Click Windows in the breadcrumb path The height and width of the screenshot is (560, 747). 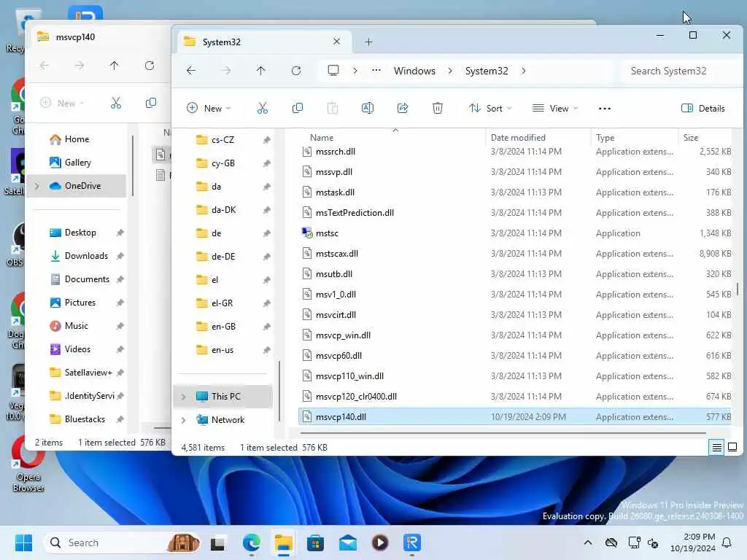pos(414,71)
